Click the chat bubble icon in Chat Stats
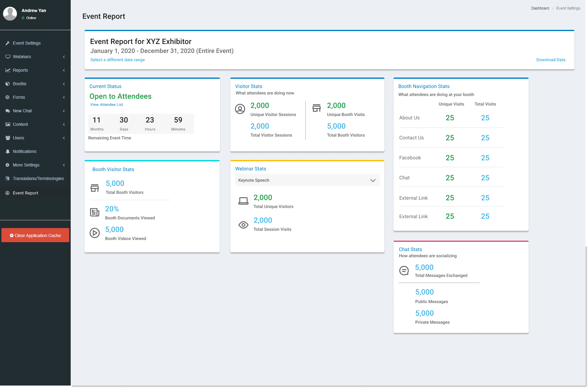This screenshot has width=588, height=388. click(404, 271)
